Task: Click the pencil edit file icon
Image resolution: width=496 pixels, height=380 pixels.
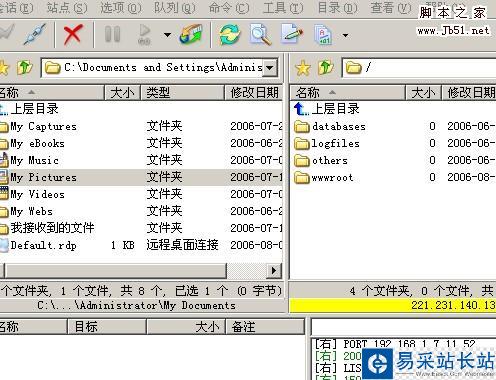Action: coord(292,34)
